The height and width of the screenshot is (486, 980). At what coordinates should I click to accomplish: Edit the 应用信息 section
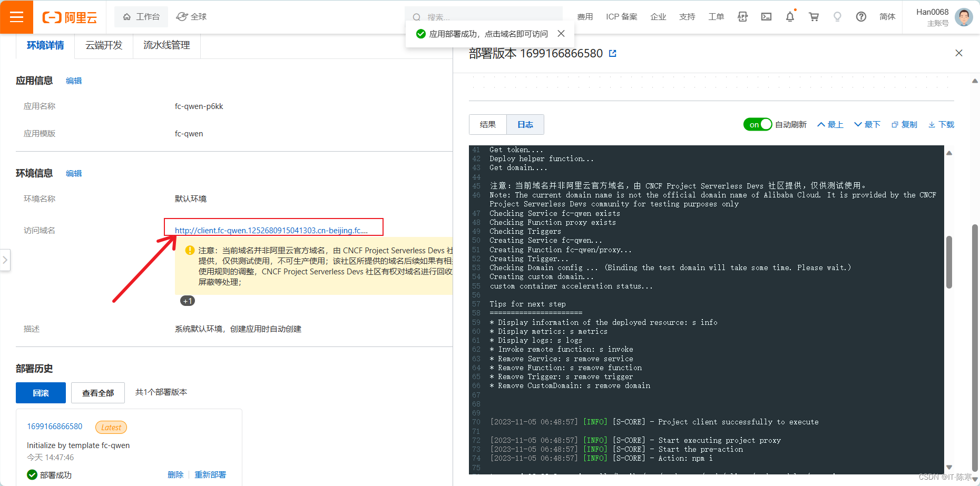point(74,81)
